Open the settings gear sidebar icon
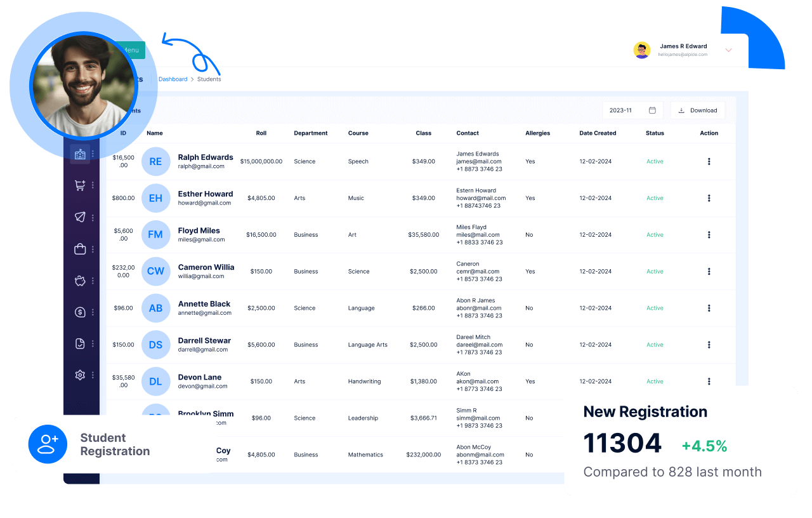Viewport: 812px width, 518px height. (80, 375)
